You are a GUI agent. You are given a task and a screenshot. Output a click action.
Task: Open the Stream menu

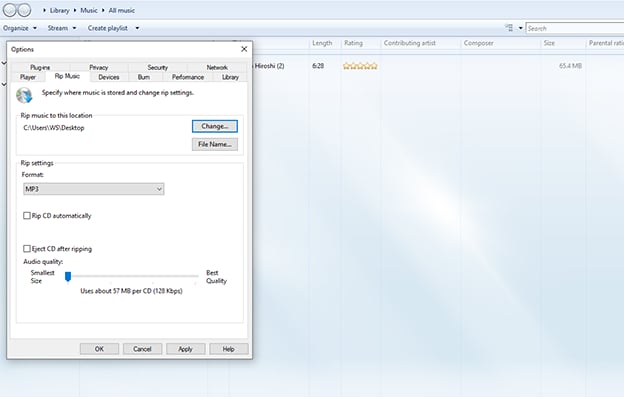(58, 28)
